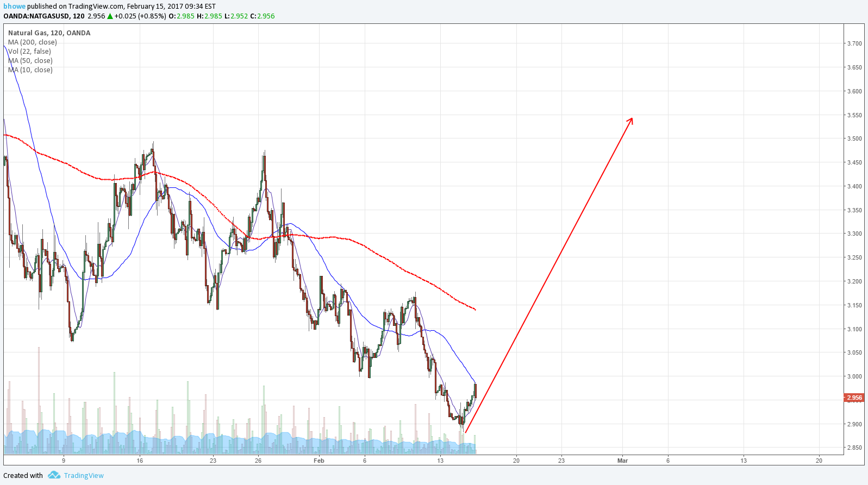Click the H:2.985 high value
Viewport: 868px width, 485px height.
tap(209, 16)
